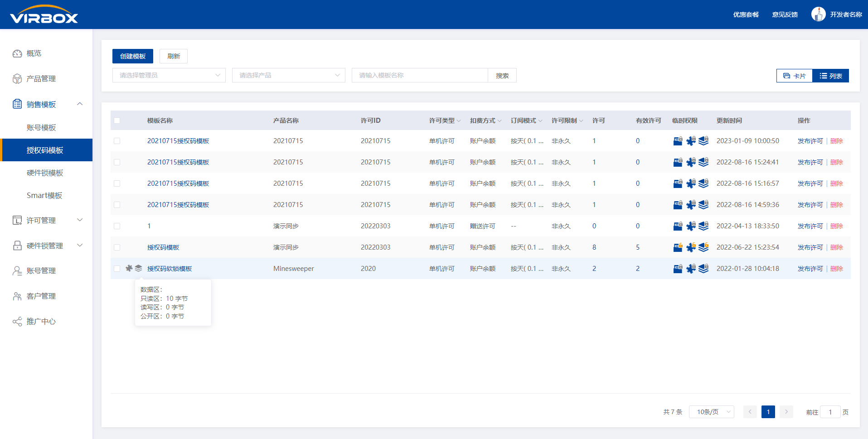The image size is (868, 439).
Task: Open 优惠套餐 in the top bar
Action: click(x=746, y=14)
